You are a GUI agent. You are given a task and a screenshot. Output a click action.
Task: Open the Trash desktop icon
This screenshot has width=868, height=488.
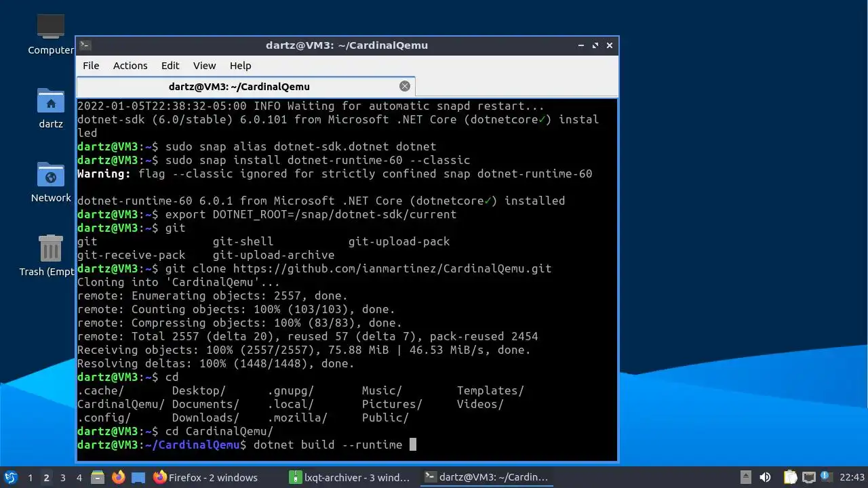click(50, 256)
